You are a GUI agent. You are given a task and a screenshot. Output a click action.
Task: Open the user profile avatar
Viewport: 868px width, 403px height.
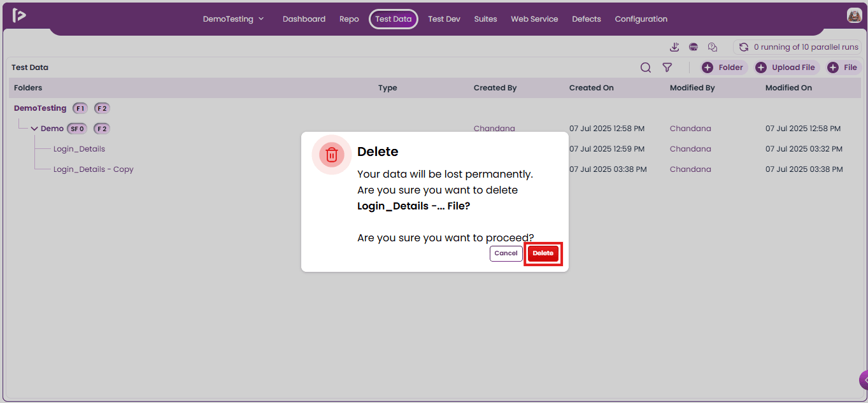click(x=854, y=16)
